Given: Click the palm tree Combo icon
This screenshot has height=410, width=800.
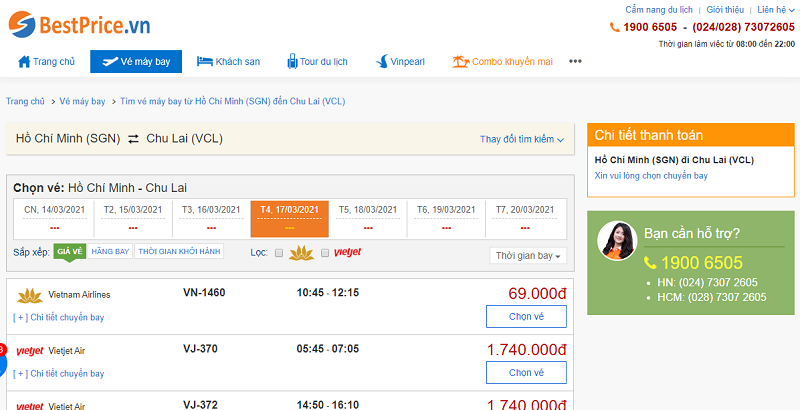Looking at the screenshot, I should [460, 62].
